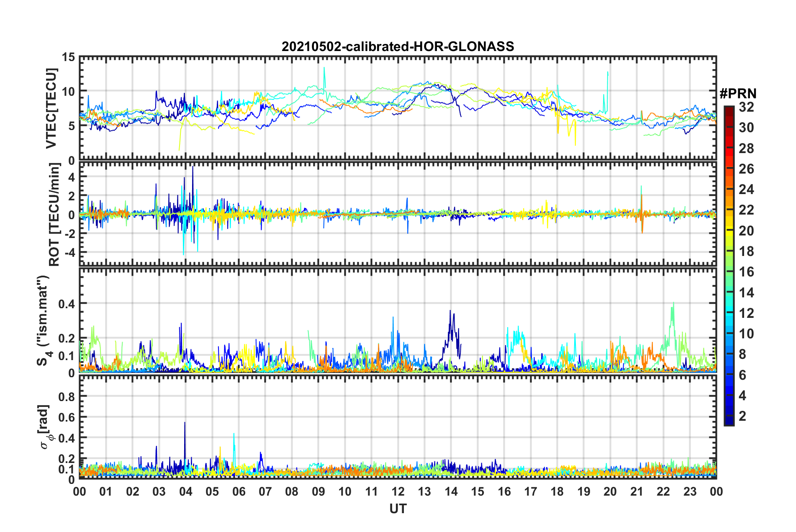Click the sigma phi y-axis tick label 0.6
The image size is (796, 532).
67,417
